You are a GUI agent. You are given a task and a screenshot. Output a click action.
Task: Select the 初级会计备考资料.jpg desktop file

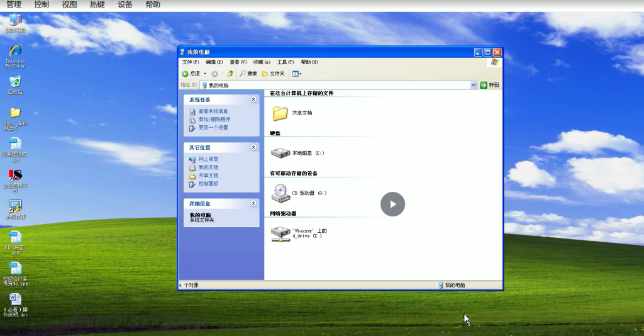point(15,274)
